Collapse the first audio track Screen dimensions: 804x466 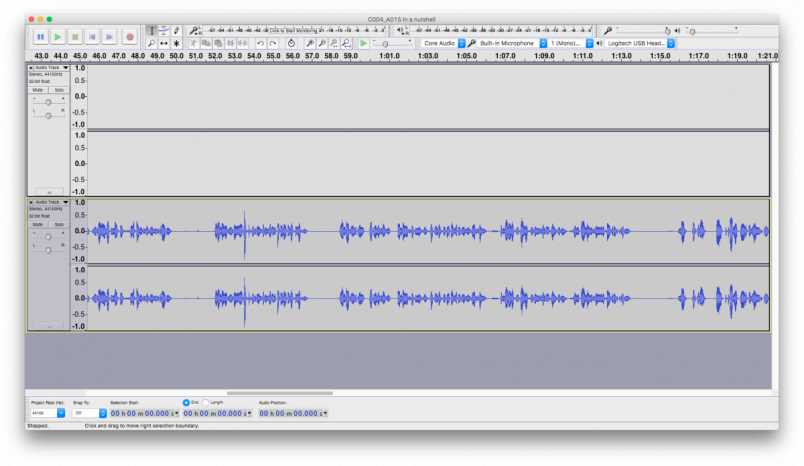point(49,192)
